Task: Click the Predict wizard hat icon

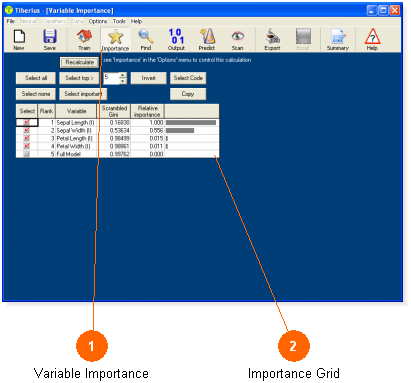Action: pyautogui.click(x=207, y=36)
